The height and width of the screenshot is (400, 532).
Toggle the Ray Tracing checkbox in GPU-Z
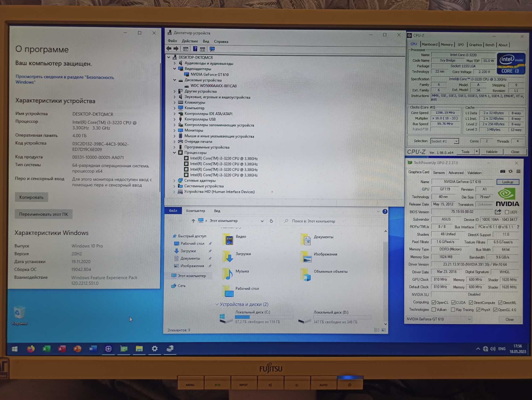pos(453,309)
